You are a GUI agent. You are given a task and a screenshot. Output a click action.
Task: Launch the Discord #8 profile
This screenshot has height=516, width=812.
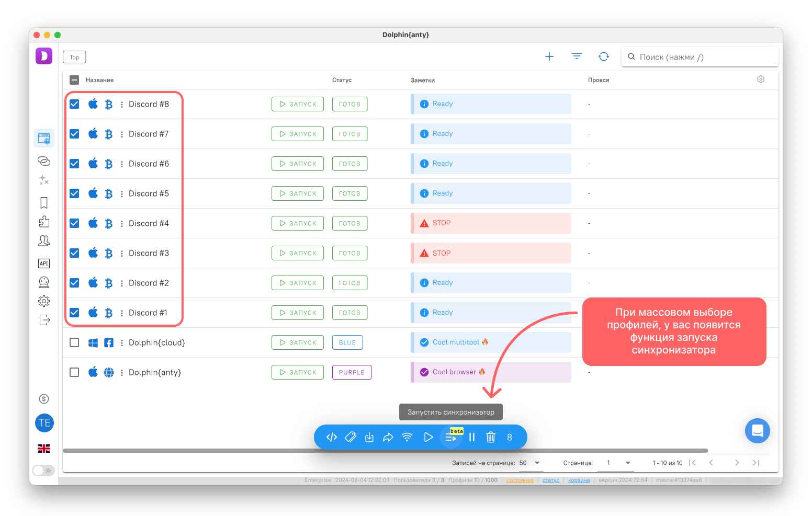coord(298,104)
